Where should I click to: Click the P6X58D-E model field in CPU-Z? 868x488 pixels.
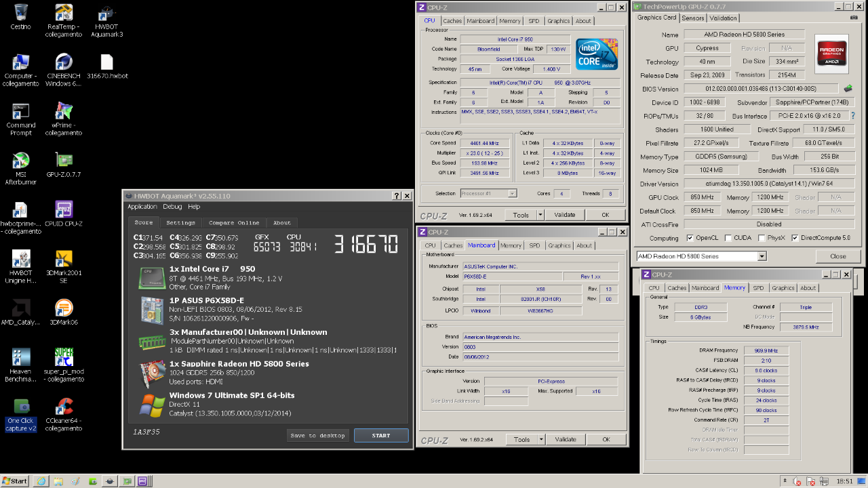pyautogui.click(x=513, y=277)
